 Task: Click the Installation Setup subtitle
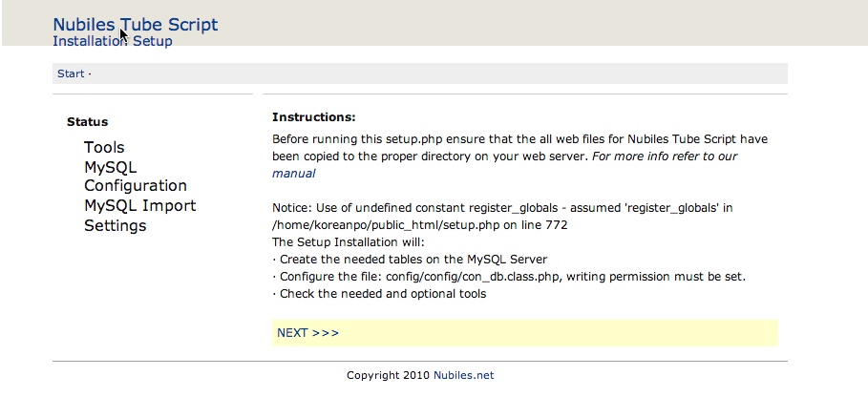tap(113, 41)
